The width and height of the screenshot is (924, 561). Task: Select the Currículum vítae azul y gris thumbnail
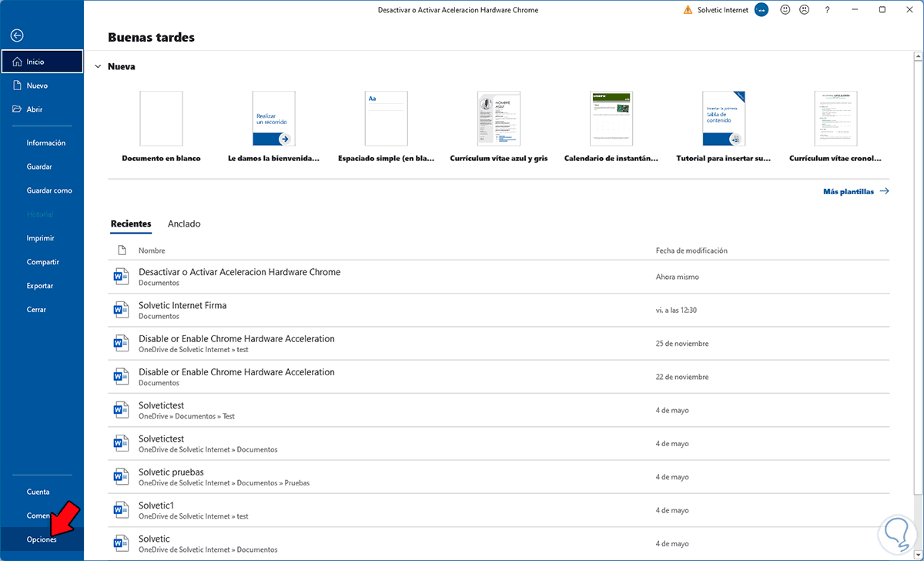pyautogui.click(x=498, y=119)
